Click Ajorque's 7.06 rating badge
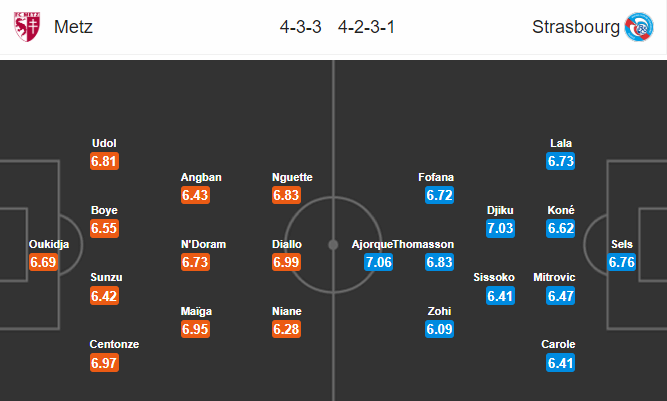 tap(379, 262)
